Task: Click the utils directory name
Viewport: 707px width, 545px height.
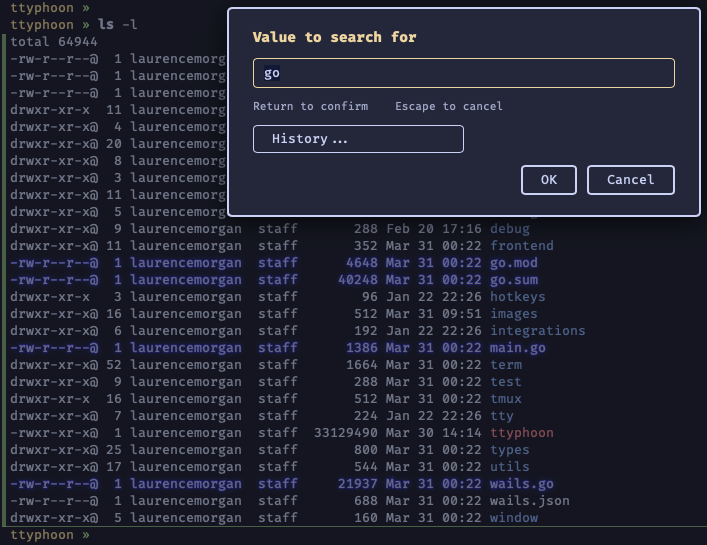Action: [510, 467]
